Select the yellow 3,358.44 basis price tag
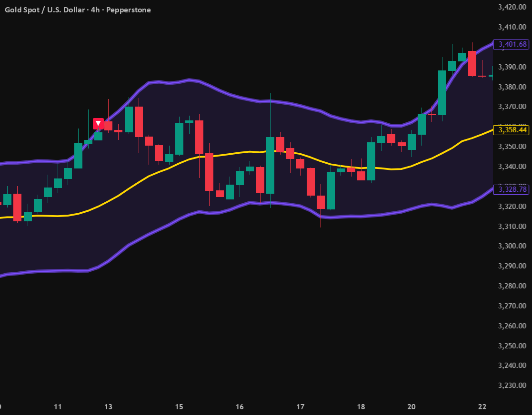 511,130
